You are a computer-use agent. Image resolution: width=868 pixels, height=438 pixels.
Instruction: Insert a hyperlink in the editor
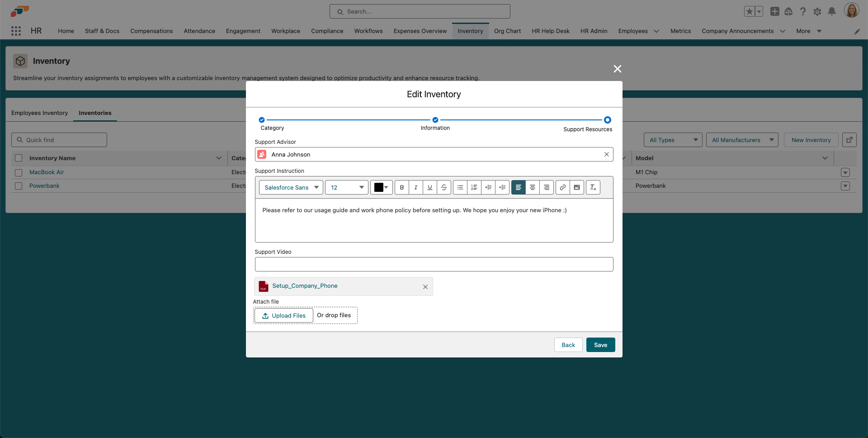(562, 187)
